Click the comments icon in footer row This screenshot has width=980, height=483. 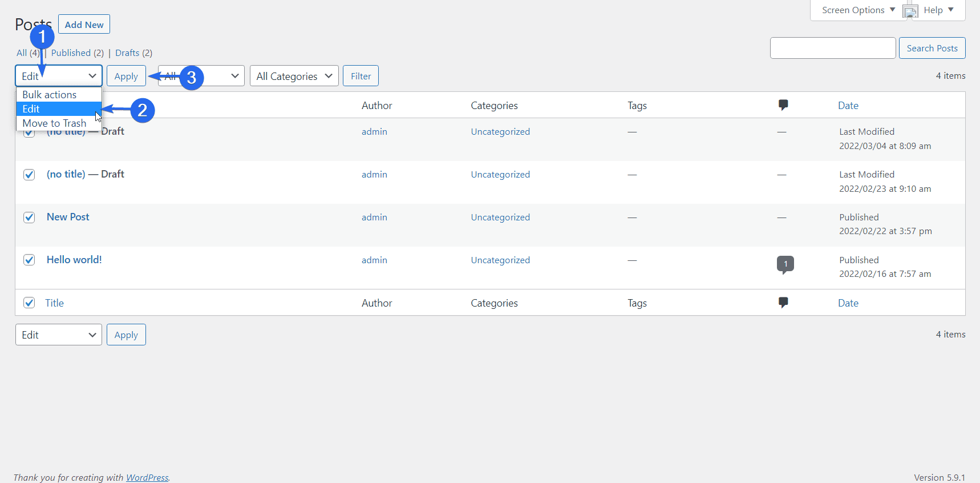783,303
